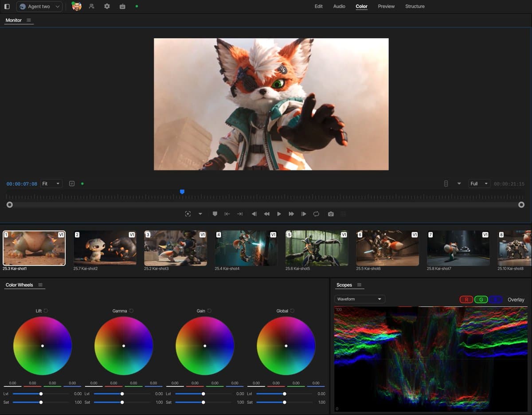The width and height of the screenshot is (532, 415).
Task: Select clip thumbnail 25.6 Kai-shot5
Action: click(x=317, y=248)
